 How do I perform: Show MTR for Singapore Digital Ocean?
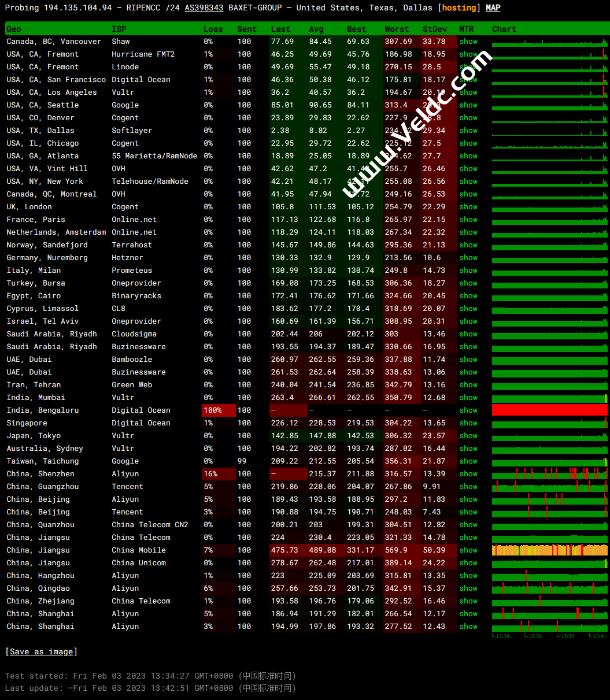(x=468, y=423)
